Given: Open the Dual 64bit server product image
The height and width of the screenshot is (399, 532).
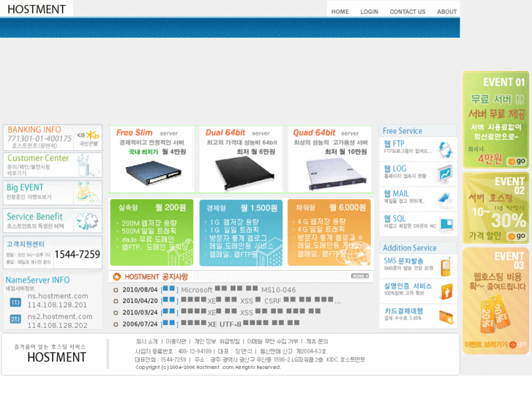Looking at the screenshot, I should (243, 174).
